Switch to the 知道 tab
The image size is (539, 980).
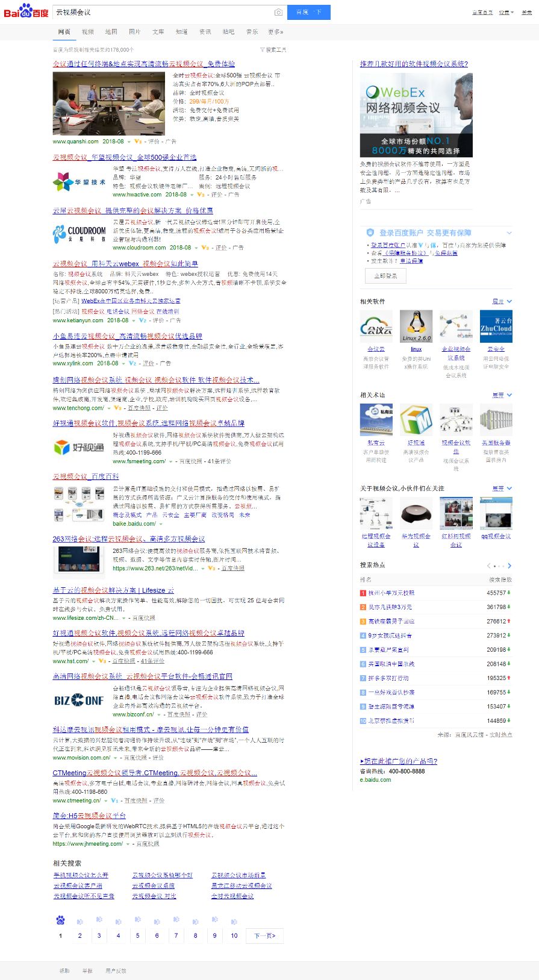[x=182, y=32]
